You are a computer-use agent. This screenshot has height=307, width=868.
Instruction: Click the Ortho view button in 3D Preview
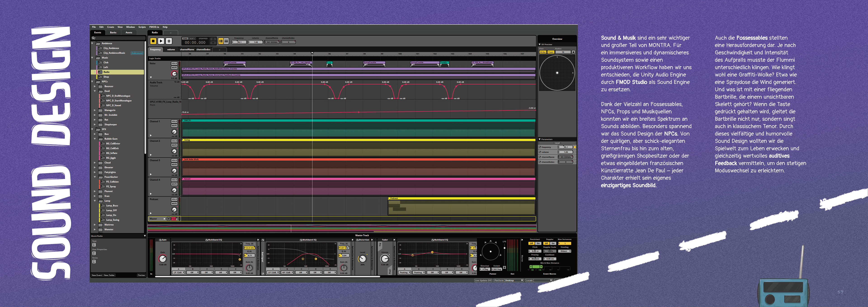pyautogui.click(x=542, y=52)
